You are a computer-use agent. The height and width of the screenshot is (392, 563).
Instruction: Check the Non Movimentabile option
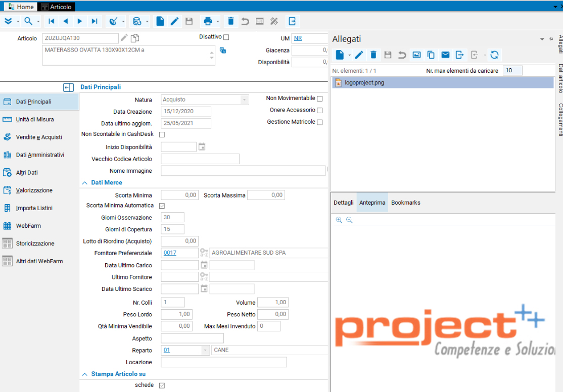coord(319,99)
